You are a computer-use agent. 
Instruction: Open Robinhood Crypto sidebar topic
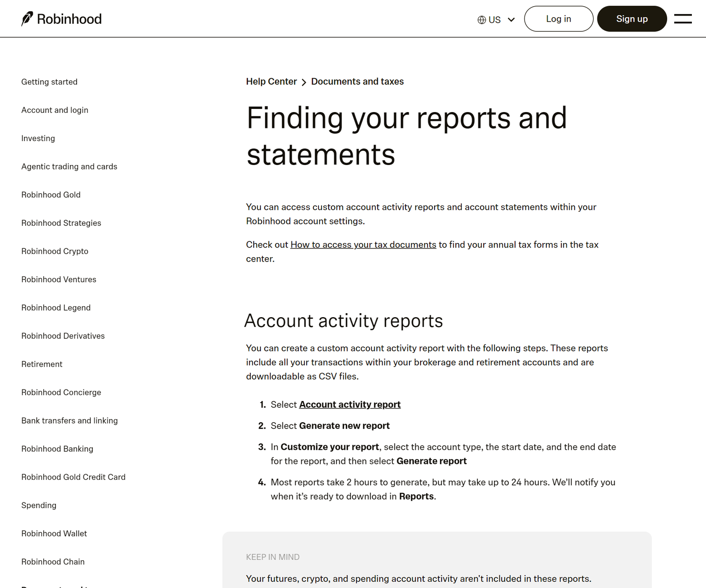coord(55,251)
